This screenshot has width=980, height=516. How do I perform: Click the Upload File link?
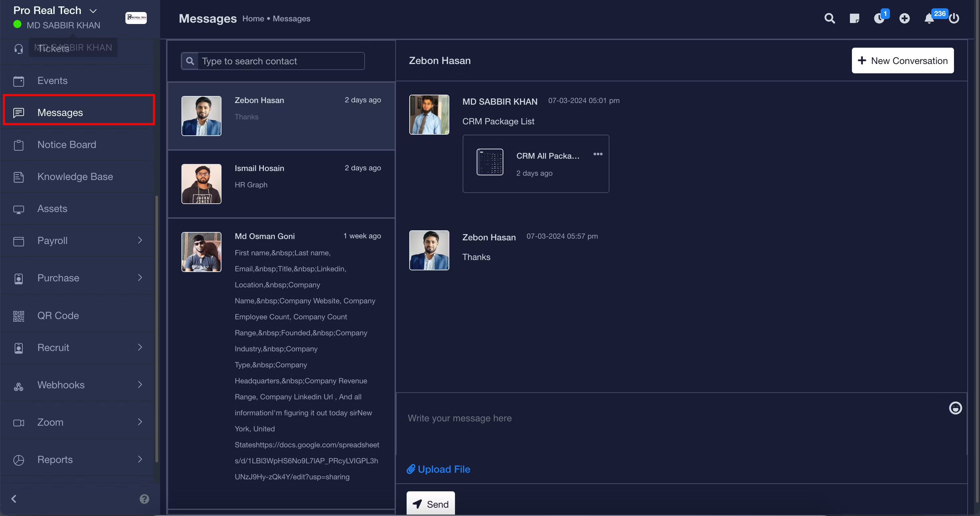(x=438, y=469)
